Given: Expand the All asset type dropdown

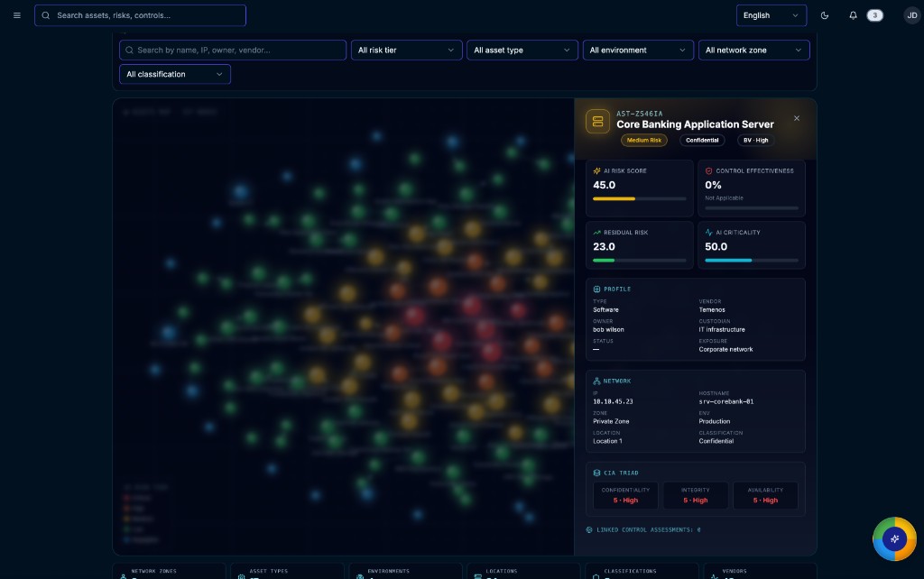Looking at the screenshot, I should click(522, 51).
